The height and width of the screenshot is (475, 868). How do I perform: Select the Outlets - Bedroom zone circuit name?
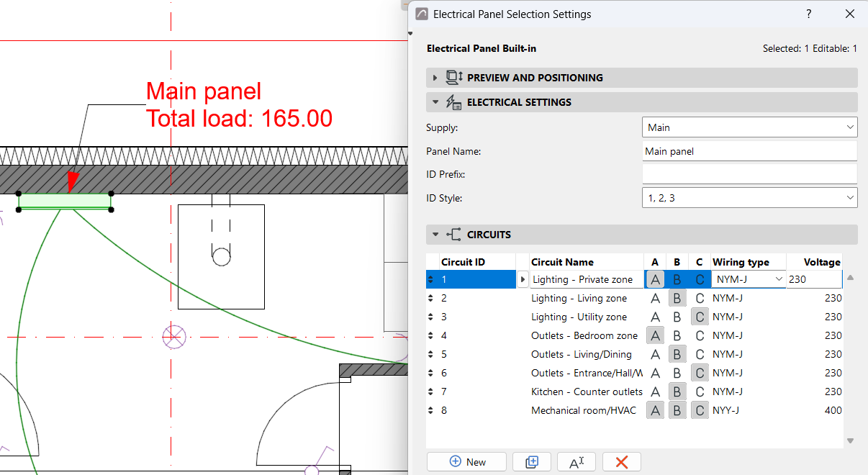(x=584, y=335)
